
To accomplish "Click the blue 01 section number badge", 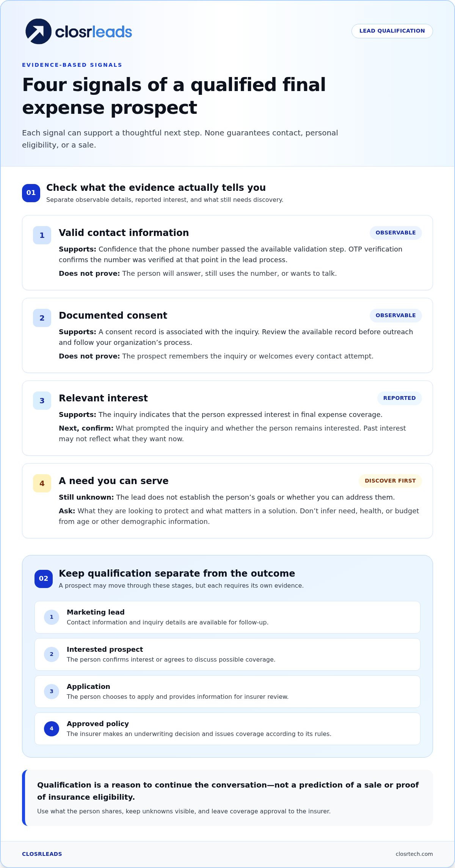I will pos(31,193).
